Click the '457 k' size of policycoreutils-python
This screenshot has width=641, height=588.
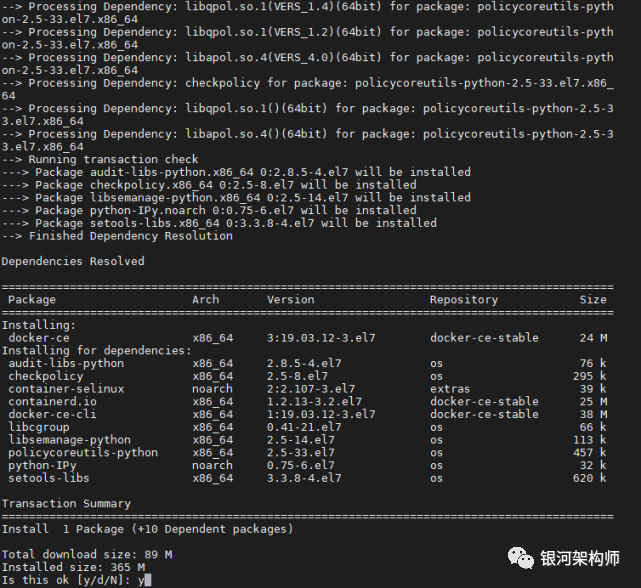(589, 452)
